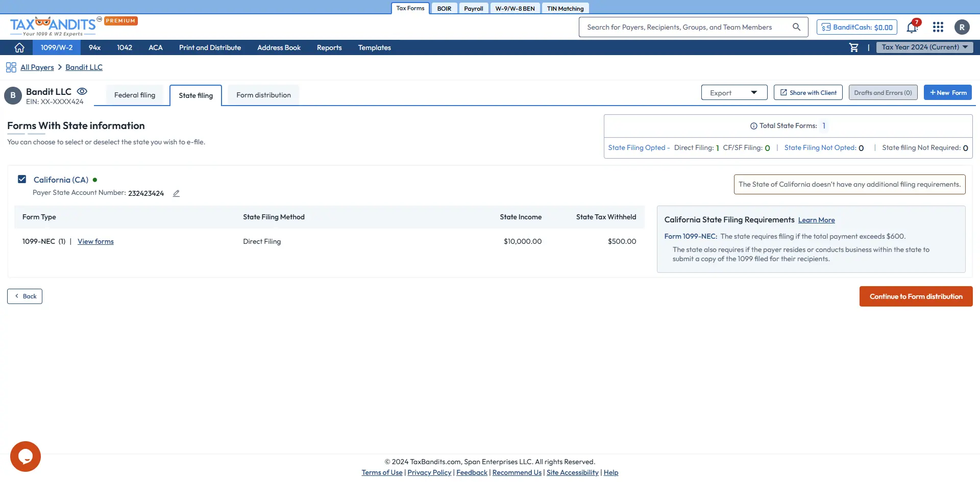Open the Reports menu
Screen dimensions: 980x482
329,47
